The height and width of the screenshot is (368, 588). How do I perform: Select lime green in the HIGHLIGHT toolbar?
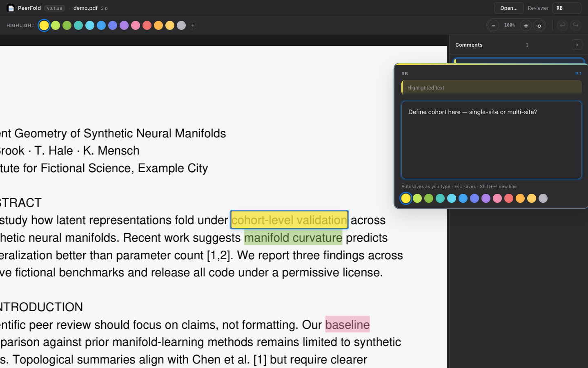(x=56, y=25)
